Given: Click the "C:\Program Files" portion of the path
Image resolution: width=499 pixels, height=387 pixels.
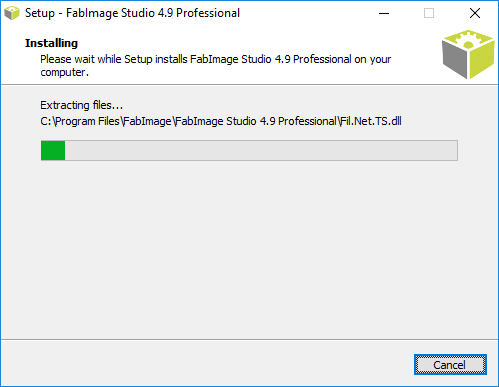Looking at the screenshot, I should pyautogui.click(x=80, y=121).
